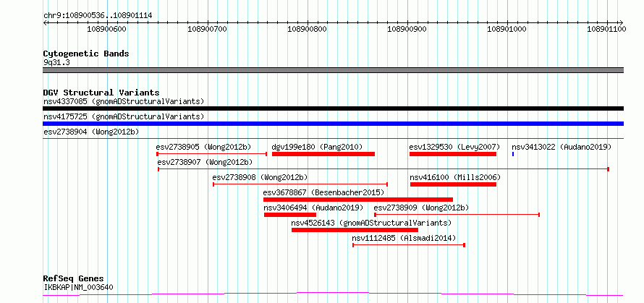The height and width of the screenshot is (303, 644).
Task: Click the red dgv199e180 variant bar
Action: tap(323, 154)
